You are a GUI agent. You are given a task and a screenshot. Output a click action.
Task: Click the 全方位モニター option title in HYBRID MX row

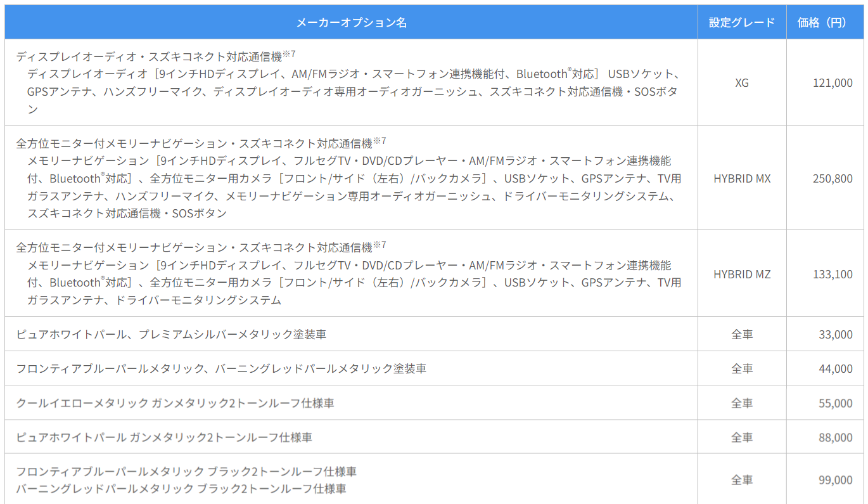tap(194, 143)
